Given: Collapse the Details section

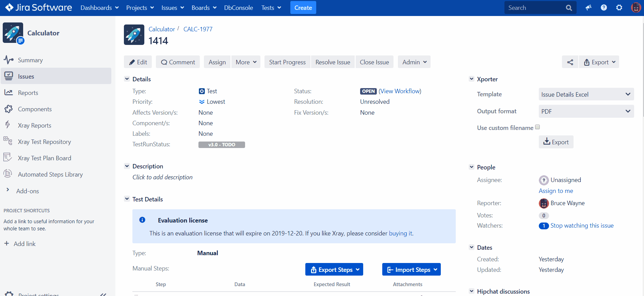Looking at the screenshot, I should click(127, 79).
